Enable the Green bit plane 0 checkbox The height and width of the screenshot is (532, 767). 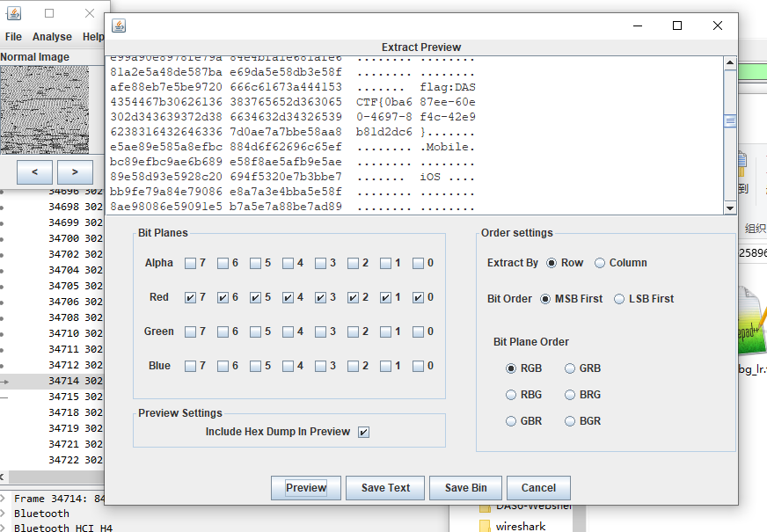[x=419, y=332]
